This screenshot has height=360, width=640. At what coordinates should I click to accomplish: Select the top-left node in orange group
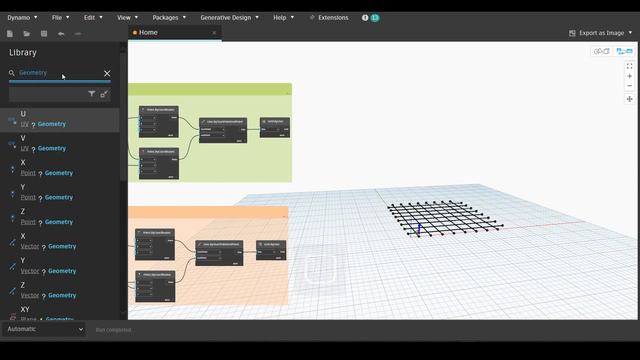click(155, 244)
